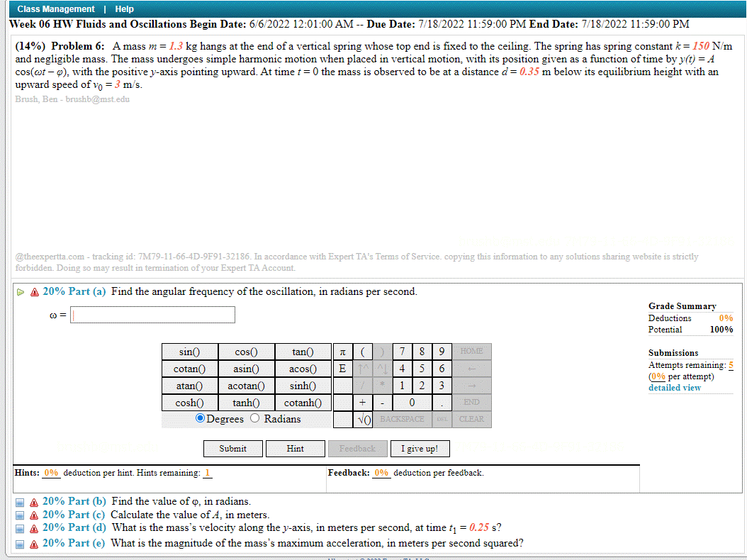Insert the sin() function
This screenshot has height=560, width=747.
pos(190,352)
